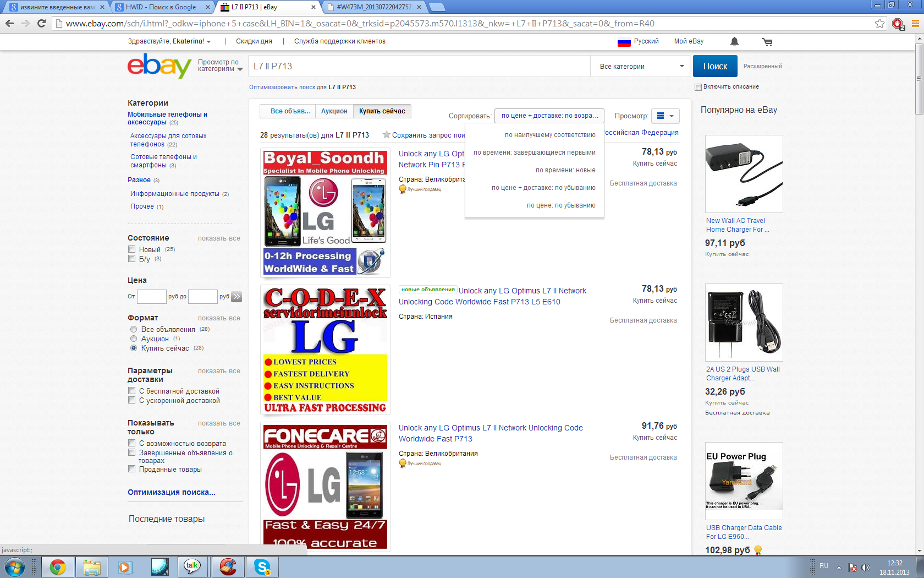The height and width of the screenshot is (578, 924).
Task: Reload the eBay page
Action: coord(41,23)
